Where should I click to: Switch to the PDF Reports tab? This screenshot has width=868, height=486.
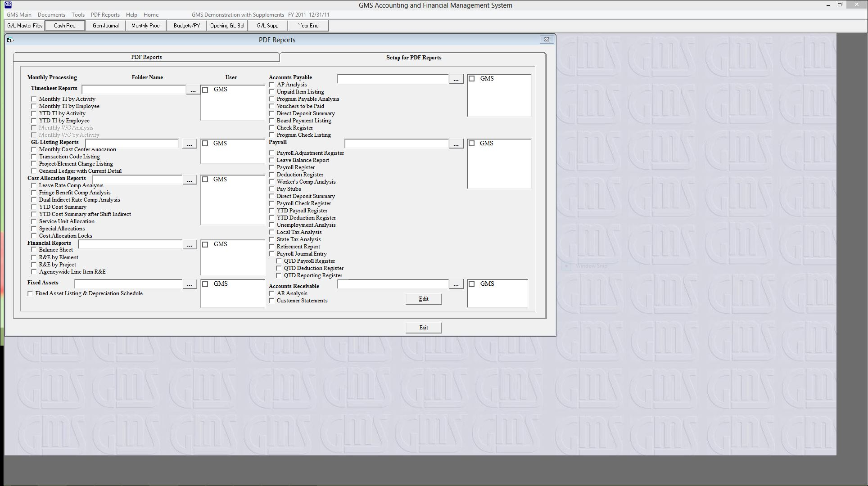tap(146, 57)
